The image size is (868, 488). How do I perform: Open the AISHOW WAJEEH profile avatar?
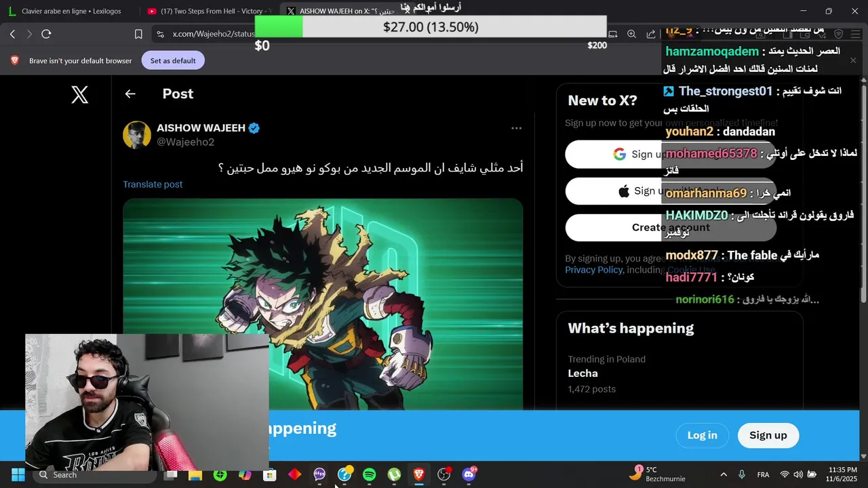(137, 135)
